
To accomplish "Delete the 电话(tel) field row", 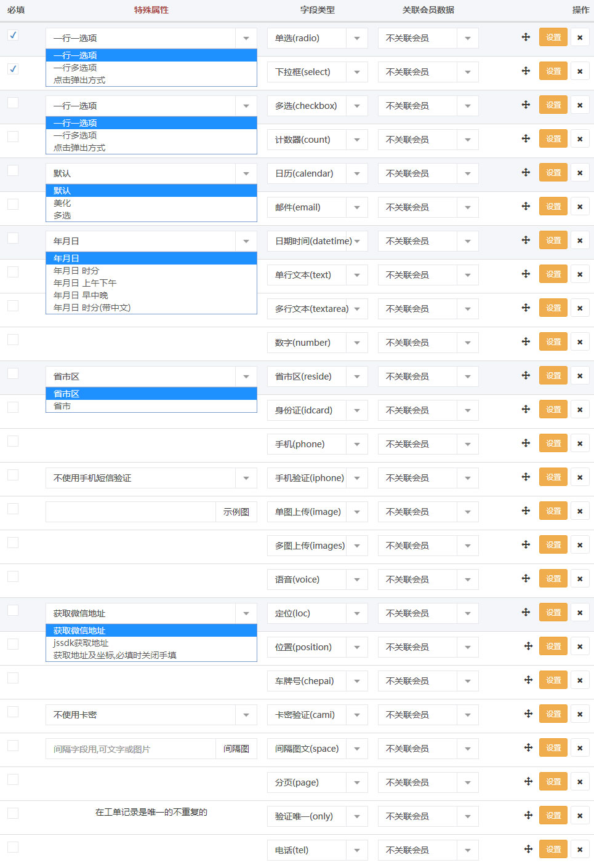I will click(x=579, y=849).
